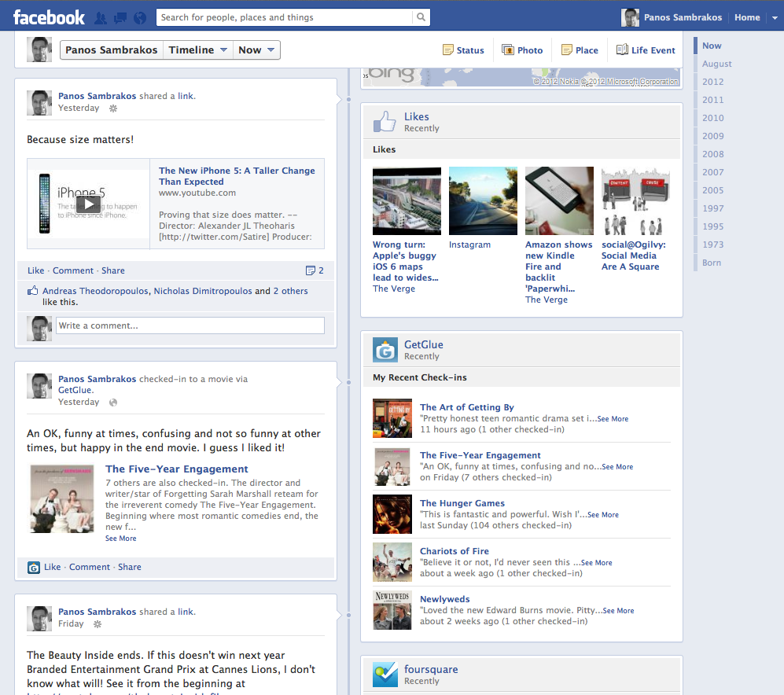This screenshot has width=784, height=695.
Task: Like the iPhone 5 post
Action: click(x=35, y=270)
